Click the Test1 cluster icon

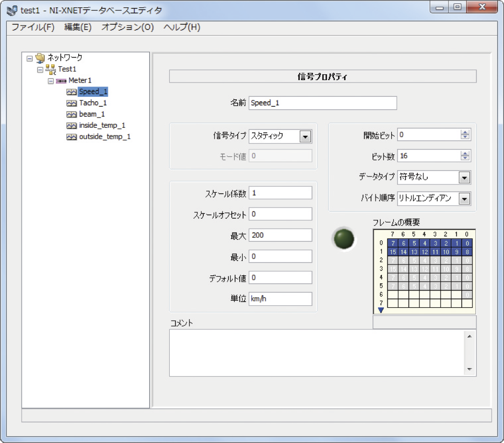click(51, 69)
